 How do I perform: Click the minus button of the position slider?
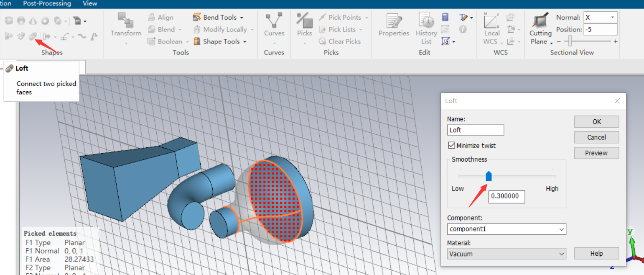[559, 41]
